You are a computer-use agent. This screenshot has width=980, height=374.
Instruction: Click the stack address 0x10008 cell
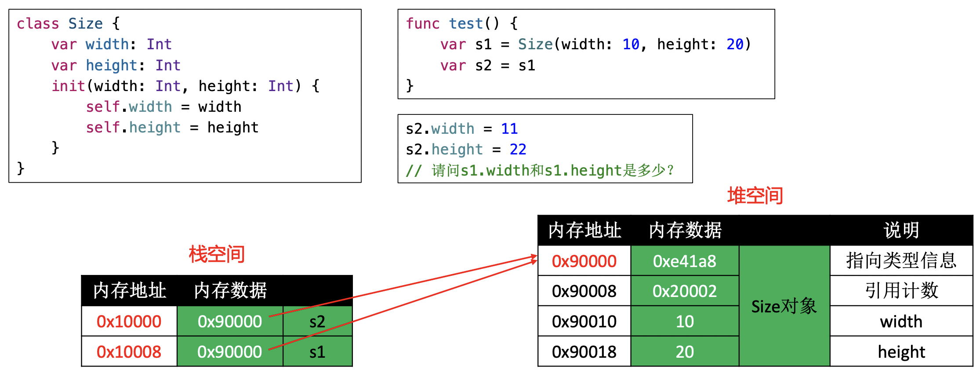point(129,352)
